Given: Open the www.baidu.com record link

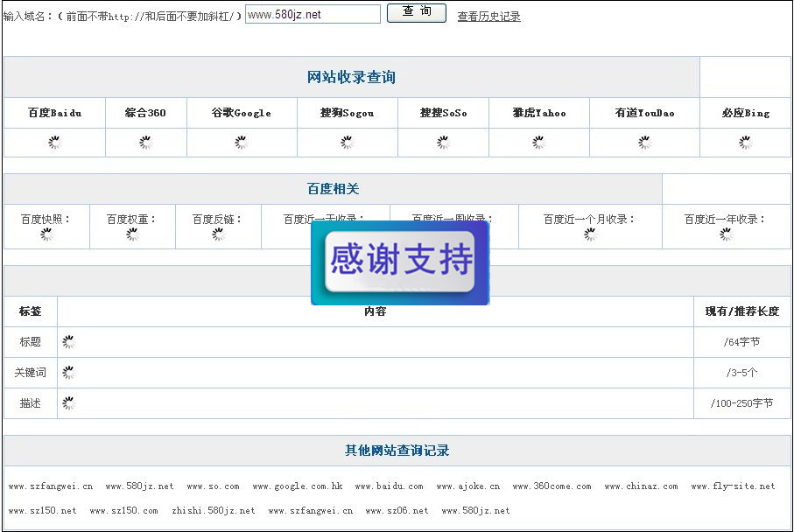Looking at the screenshot, I should pos(389,486).
